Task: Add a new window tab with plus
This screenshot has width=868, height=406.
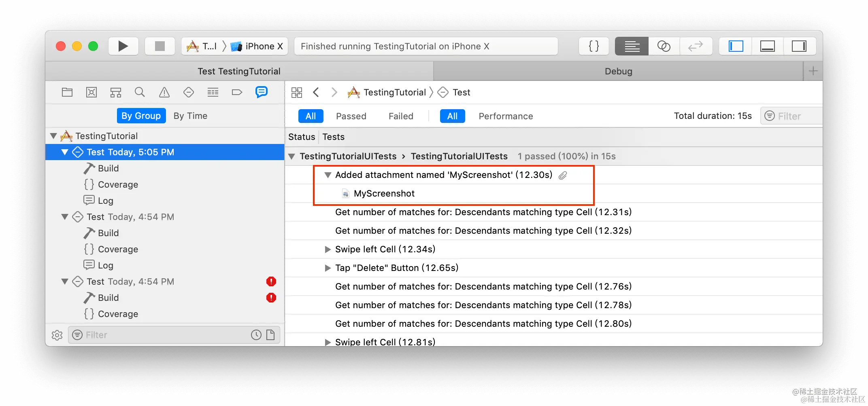Action: [x=813, y=71]
